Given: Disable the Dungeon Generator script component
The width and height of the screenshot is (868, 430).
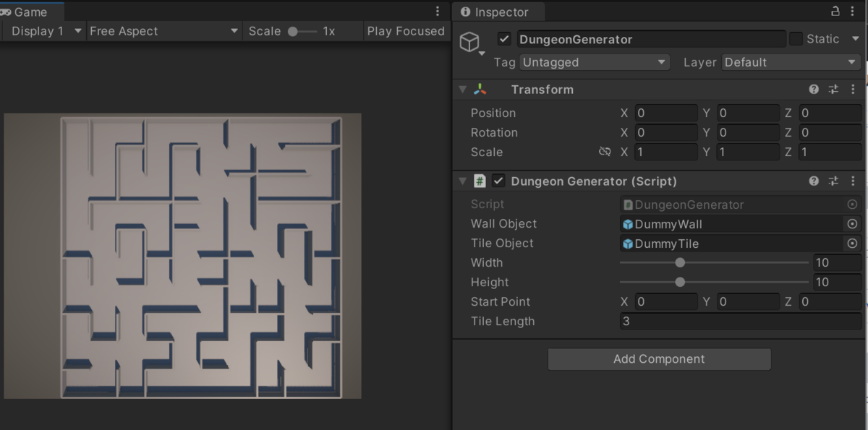Looking at the screenshot, I should [498, 181].
